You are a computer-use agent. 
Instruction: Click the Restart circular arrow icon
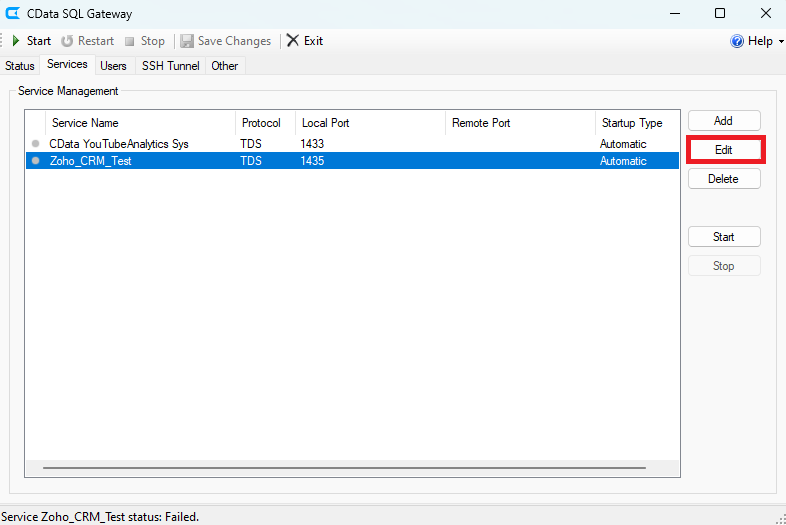click(67, 41)
